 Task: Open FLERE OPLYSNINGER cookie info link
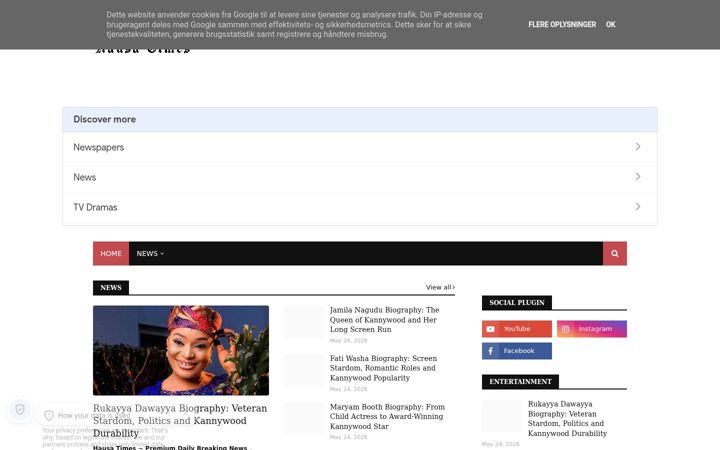[x=562, y=24]
